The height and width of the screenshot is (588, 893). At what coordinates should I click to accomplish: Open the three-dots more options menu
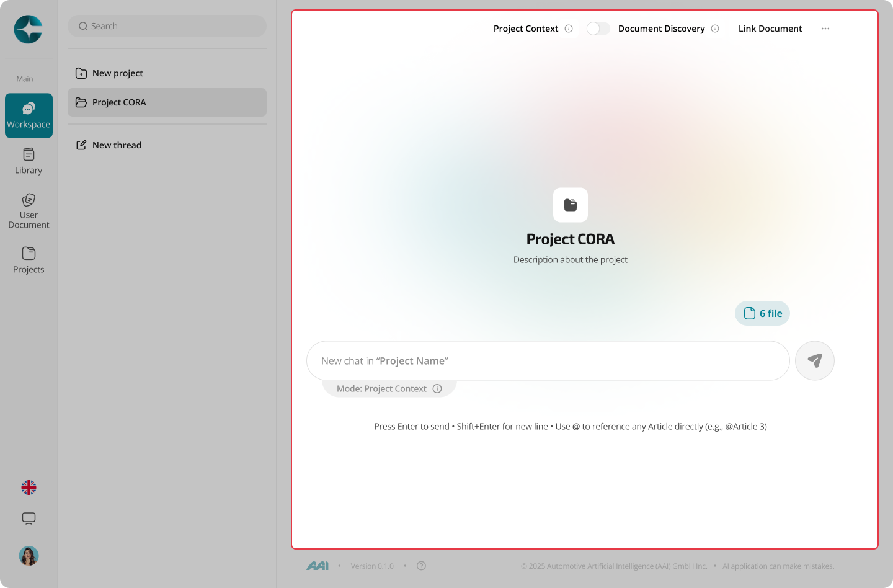point(825,29)
